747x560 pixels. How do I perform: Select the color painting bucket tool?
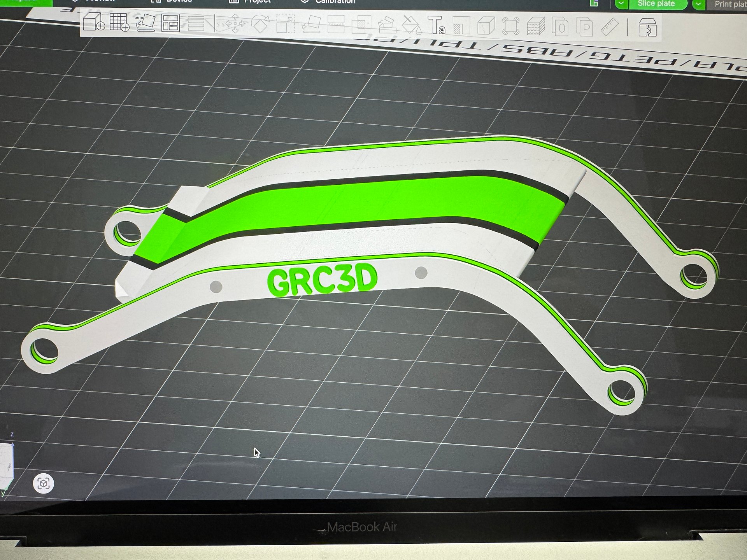412,26
